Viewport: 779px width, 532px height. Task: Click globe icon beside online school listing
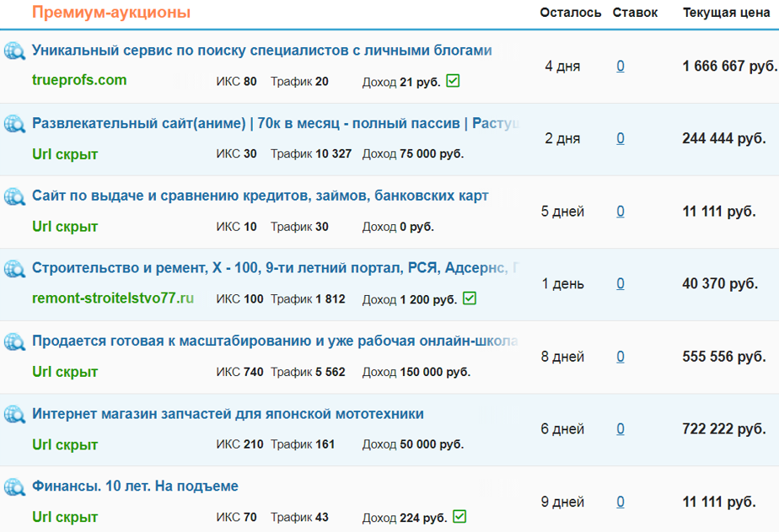15,341
